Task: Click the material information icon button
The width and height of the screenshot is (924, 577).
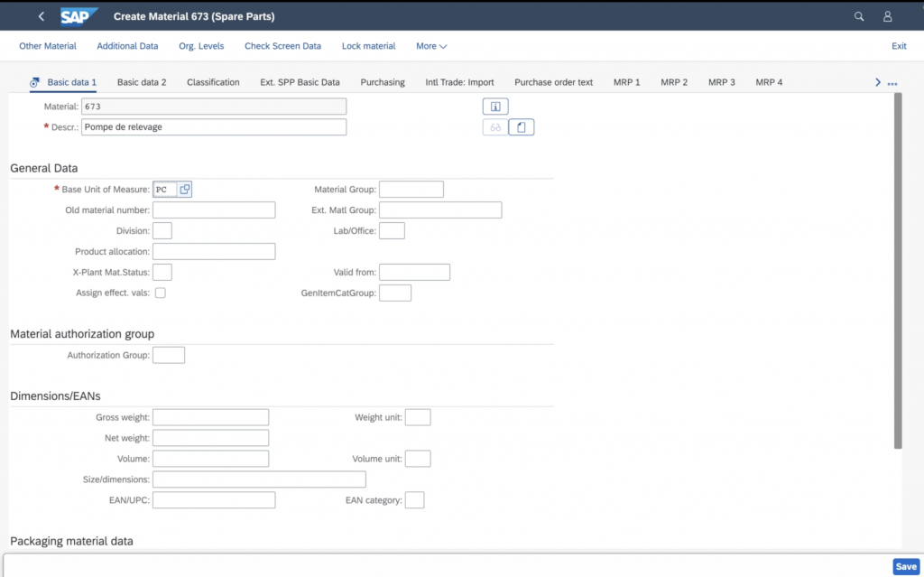Action: click(495, 107)
